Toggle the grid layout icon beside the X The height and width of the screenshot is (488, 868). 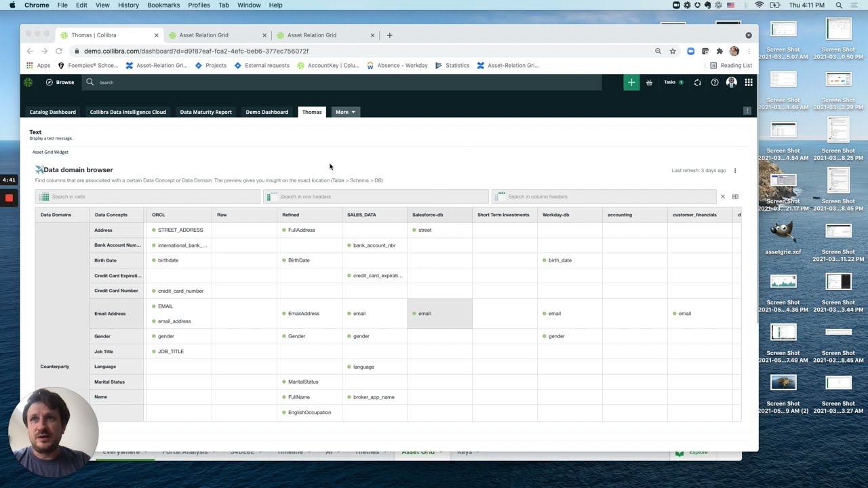click(x=735, y=197)
